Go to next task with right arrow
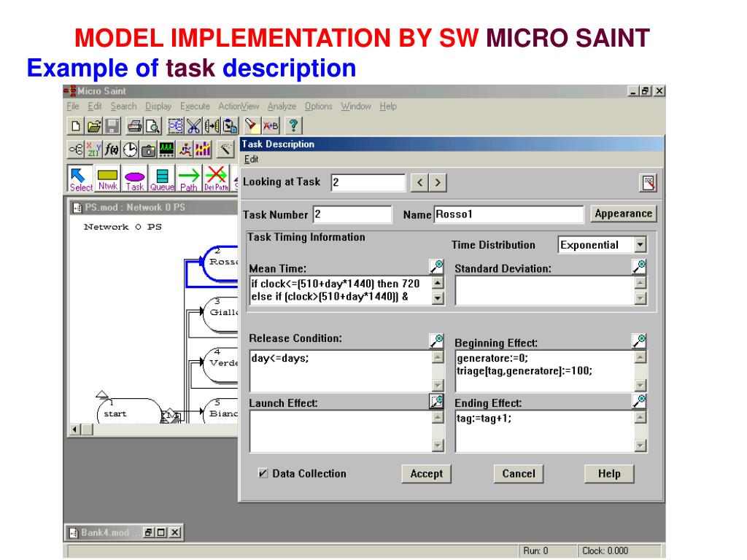Screen dimensions: 747x560 tap(438, 182)
